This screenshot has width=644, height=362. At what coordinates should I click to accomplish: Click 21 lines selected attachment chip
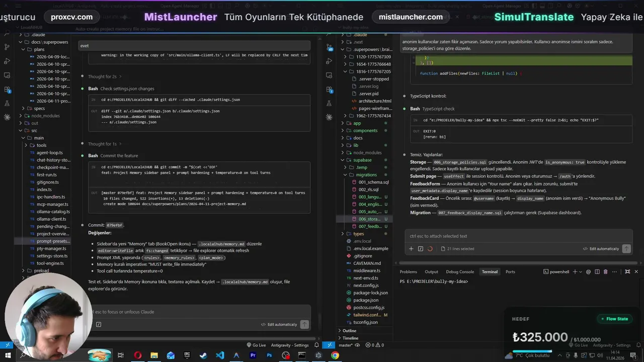457,248
